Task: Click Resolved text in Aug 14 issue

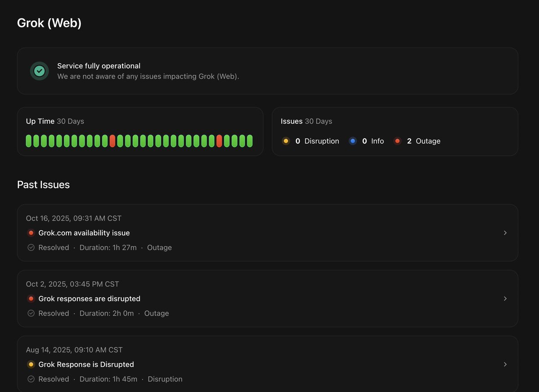Action: coord(54,379)
